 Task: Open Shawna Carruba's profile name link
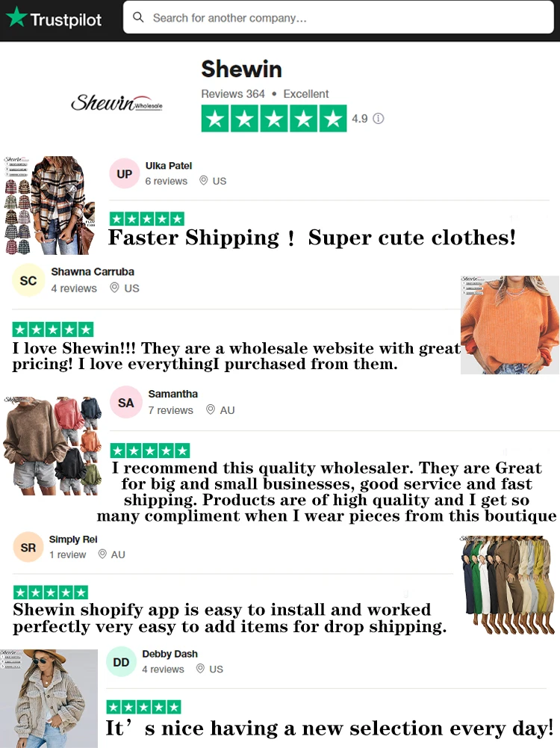(x=93, y=271)
